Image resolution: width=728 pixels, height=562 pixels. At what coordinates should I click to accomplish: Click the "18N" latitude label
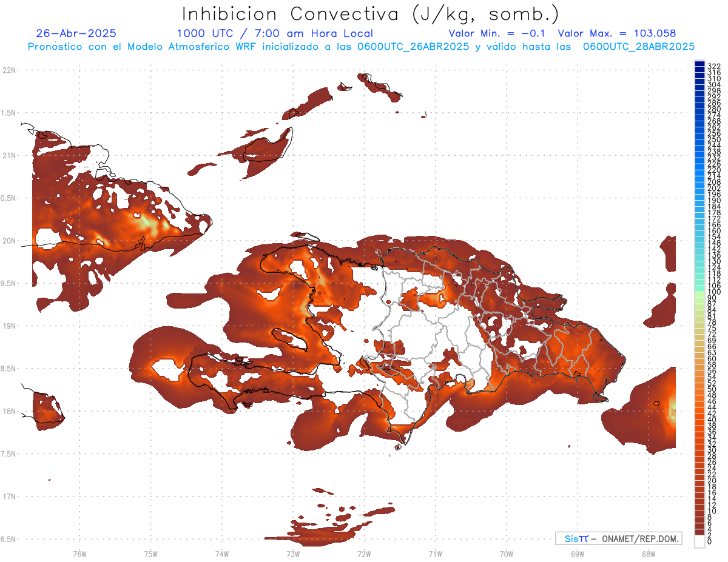[x=9, y=411]
